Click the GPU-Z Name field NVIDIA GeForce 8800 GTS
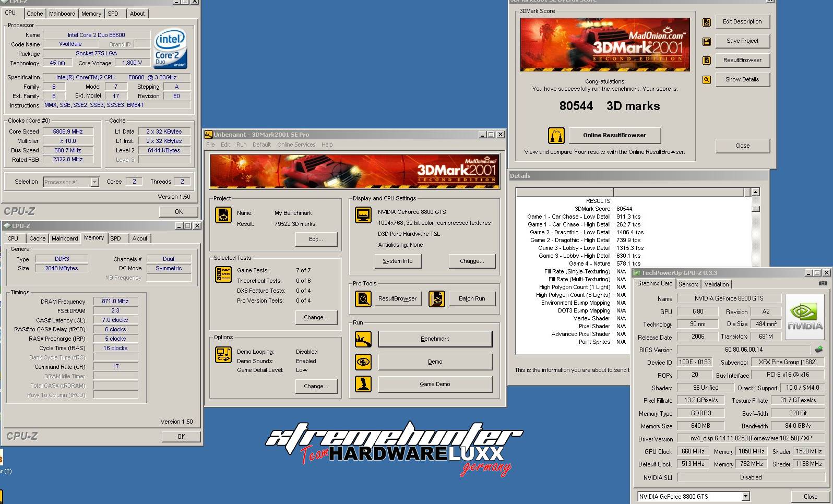This screenshot has width=833, height=504. point(729,298)
